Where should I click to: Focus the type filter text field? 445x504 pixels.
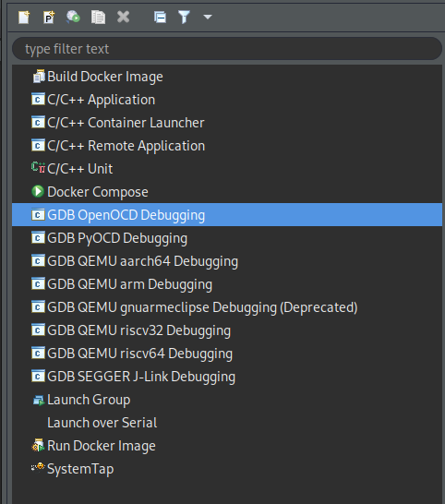point(227,49)
